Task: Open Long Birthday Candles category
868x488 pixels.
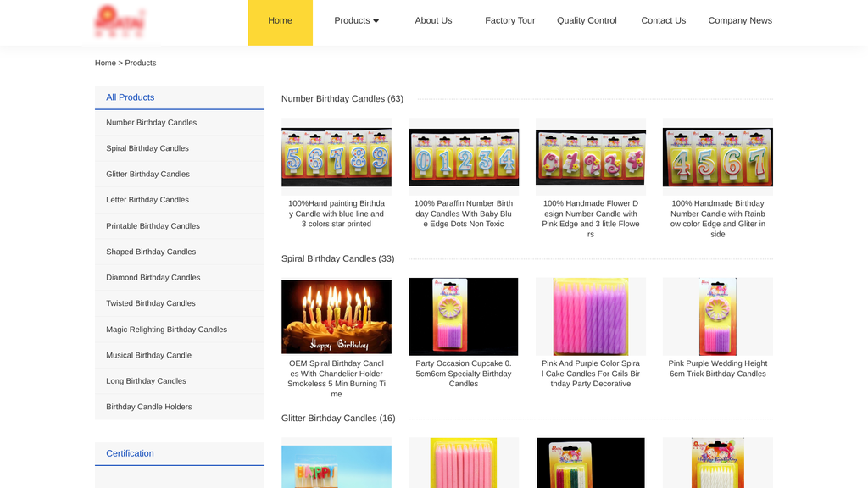Action: point(146,381)
